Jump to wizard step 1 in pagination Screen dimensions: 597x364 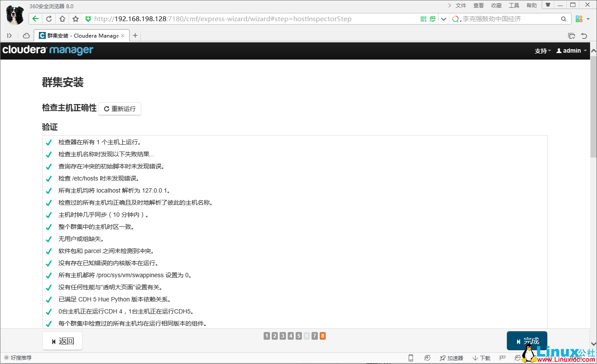[267, 336]
